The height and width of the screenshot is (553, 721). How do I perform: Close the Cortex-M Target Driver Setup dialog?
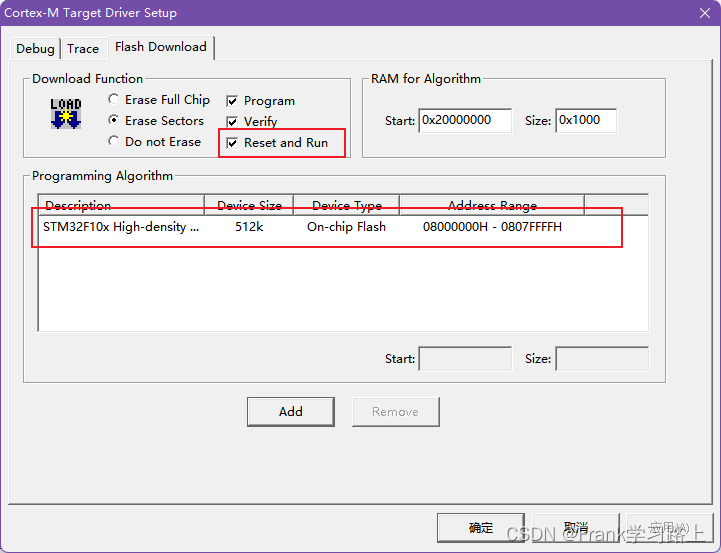704,13
